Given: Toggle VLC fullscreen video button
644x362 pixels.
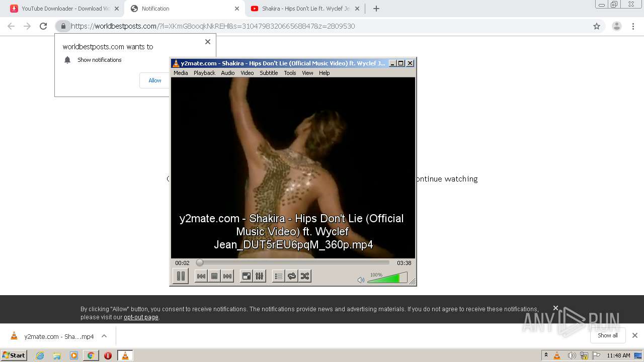Looking at the screenshot, I should 246,276.
